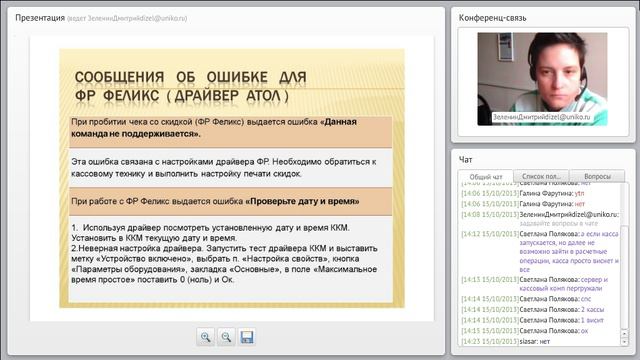Click the presenter name caption on video
The image size is (640, 360).
(x=541, y=117)
